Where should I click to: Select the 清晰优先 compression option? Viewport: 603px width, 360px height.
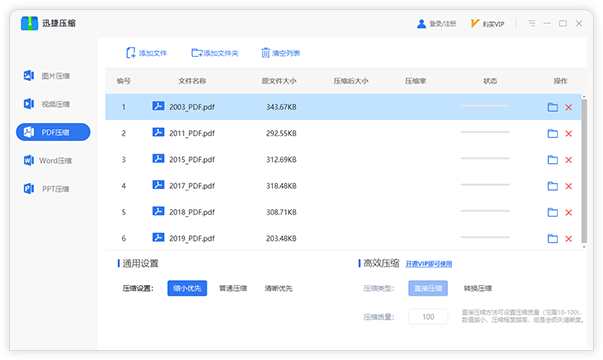(x=278, y=288)
